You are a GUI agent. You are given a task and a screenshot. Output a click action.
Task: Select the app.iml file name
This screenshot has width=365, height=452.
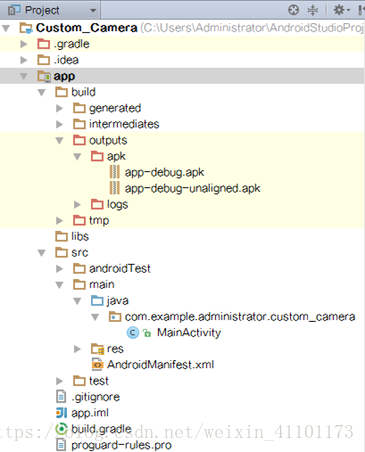(90, 413)
